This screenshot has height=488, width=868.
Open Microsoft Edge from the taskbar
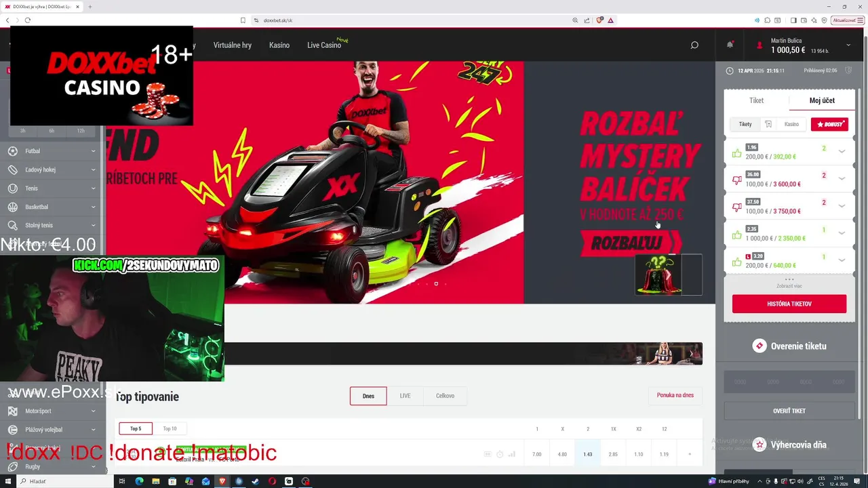(139, 481)
